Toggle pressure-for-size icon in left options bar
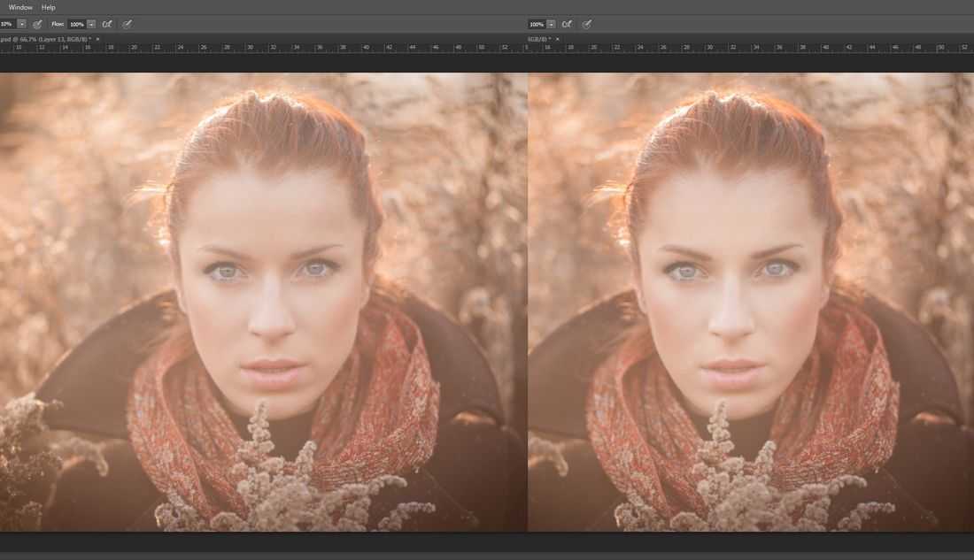The height and width of the screenshot is (560, 974). [x=128, y=24]
